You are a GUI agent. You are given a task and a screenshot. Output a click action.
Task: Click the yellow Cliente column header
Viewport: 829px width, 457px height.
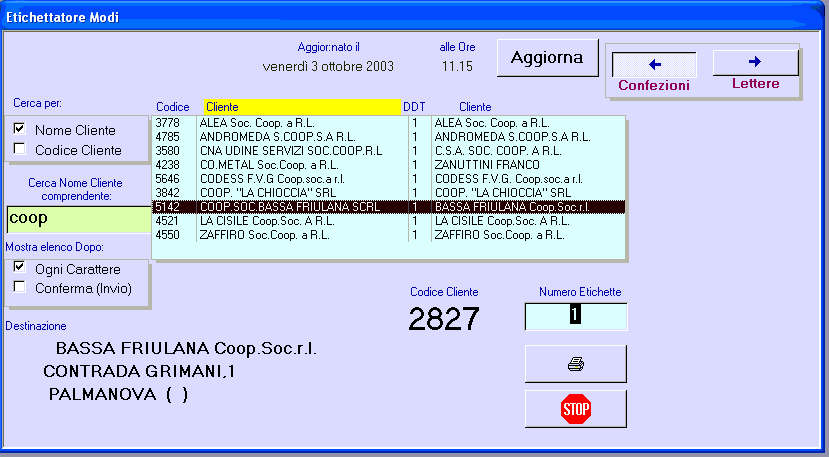(302, 107)
